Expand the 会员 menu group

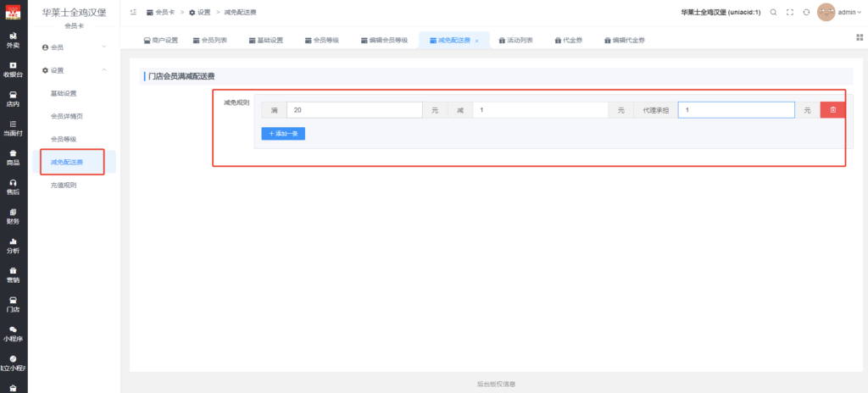(75, 47)
